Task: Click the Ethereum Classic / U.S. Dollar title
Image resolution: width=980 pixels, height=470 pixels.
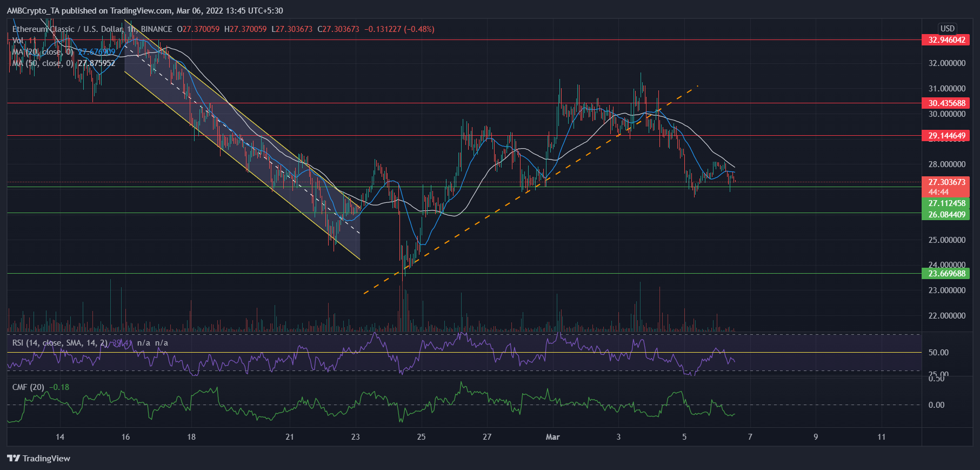Action: click(68, 29)
